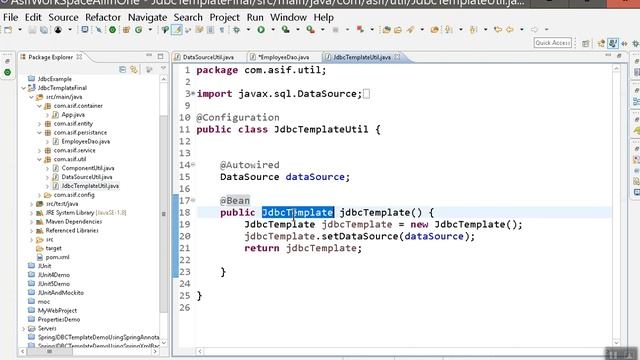Click the green icon in left trim bar
Viewport: 640px width, 360px height.
coord(7,72)
